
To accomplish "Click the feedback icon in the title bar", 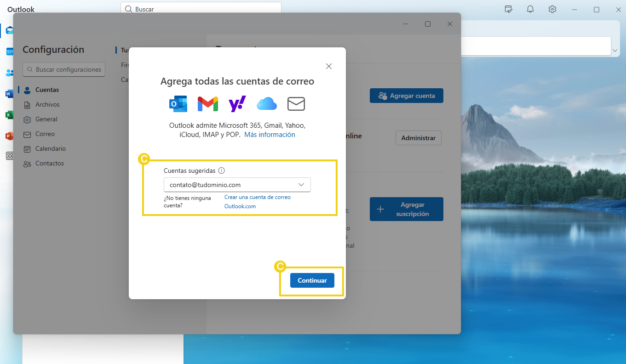I will (508, 9).
